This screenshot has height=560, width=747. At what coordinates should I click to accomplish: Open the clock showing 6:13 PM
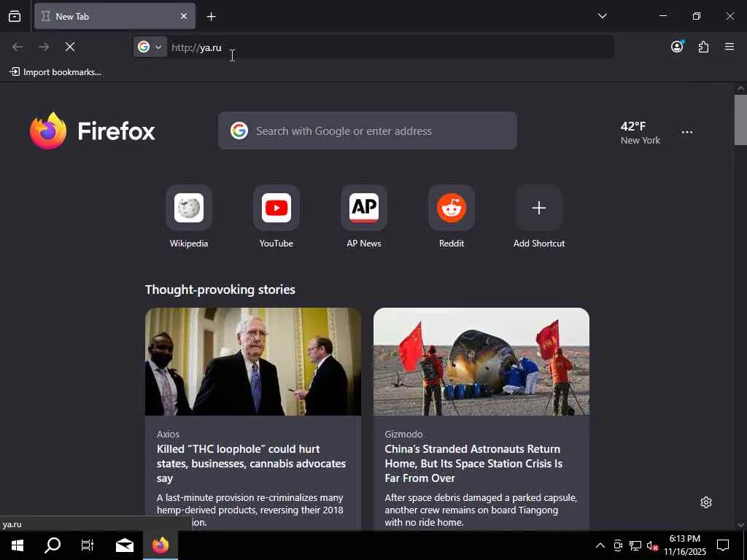[x=685, y=545]
